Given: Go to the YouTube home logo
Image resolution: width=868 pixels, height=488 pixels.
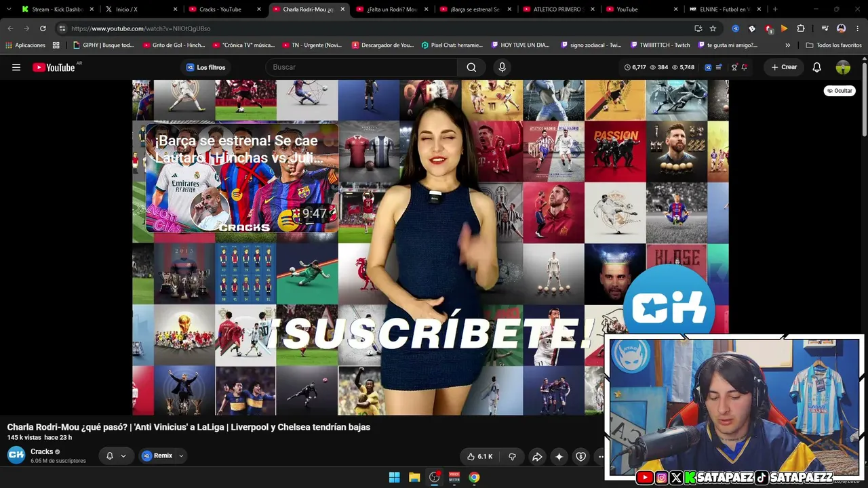Looking at the screenshot, I should click(54, 67).
